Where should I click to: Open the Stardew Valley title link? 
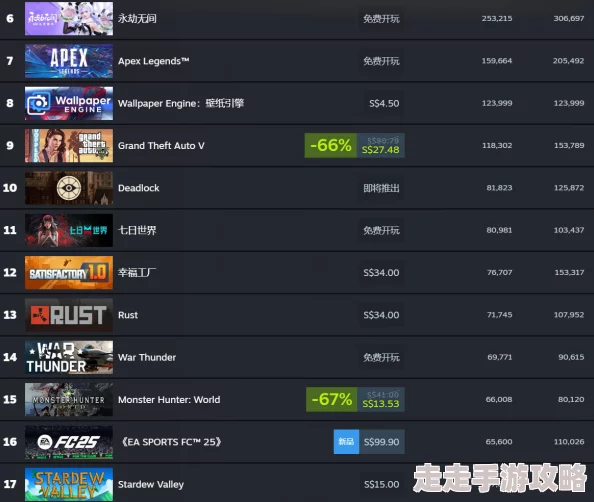click(151, 484)
